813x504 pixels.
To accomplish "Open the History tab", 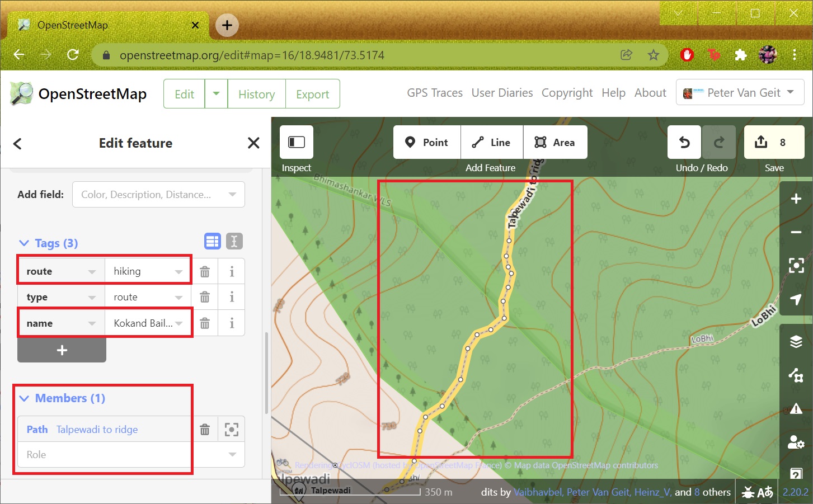I will click(x=256, y=94).
